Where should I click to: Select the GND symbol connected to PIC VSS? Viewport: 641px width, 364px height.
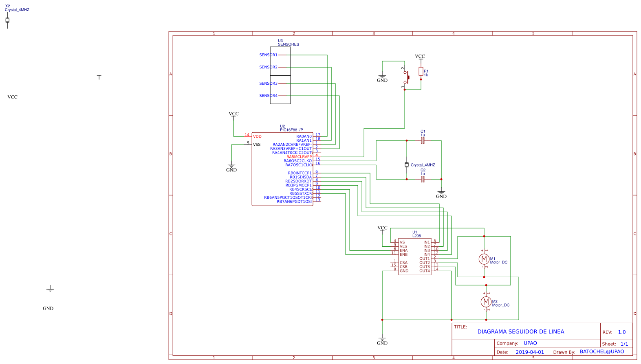click(x=231, y=167)
